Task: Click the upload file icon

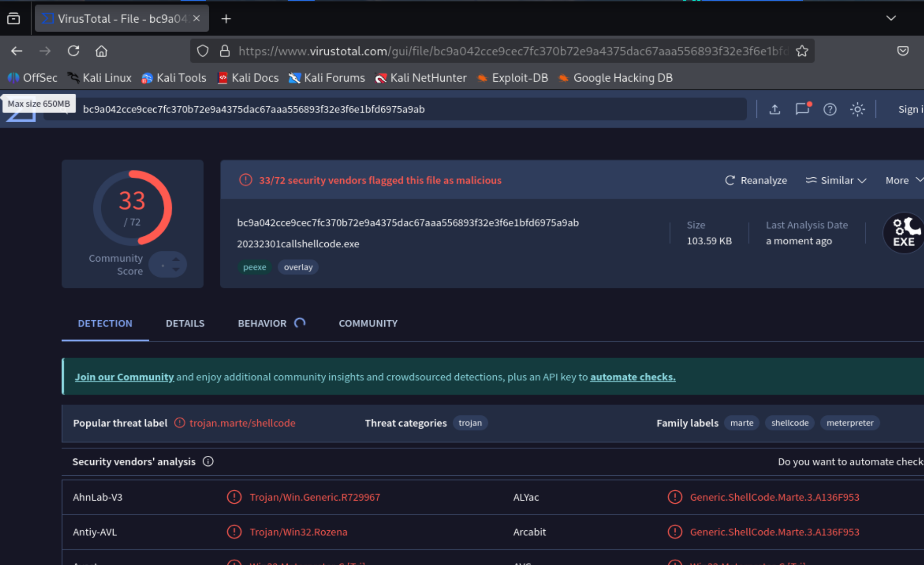Action: coord(775,109)
